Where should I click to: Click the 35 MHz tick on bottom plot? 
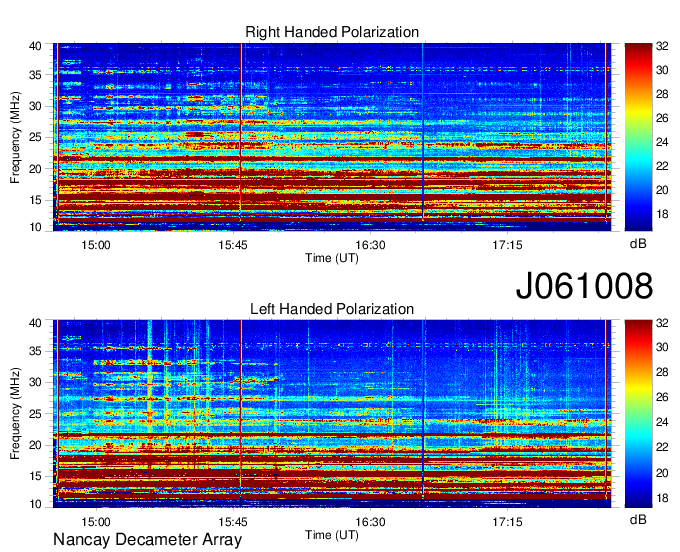35,351
